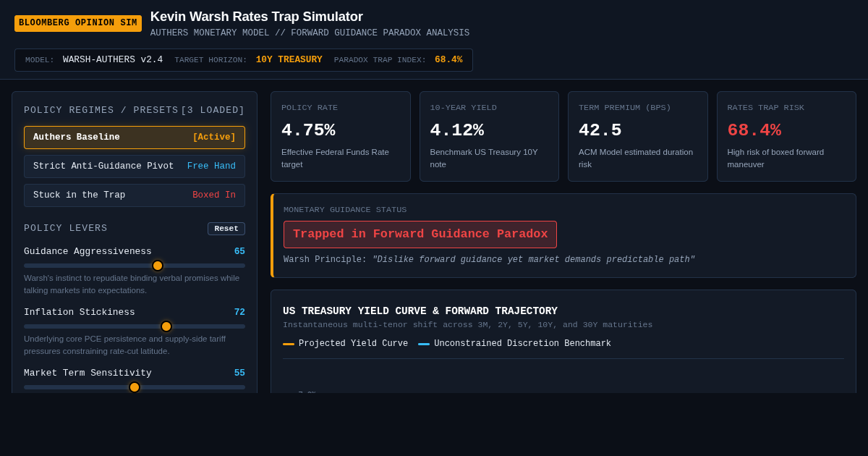Viewport: 868px width, 456px height.
Task: Click the Monetary Guidance Status label
Action: [x=345, y=210]
